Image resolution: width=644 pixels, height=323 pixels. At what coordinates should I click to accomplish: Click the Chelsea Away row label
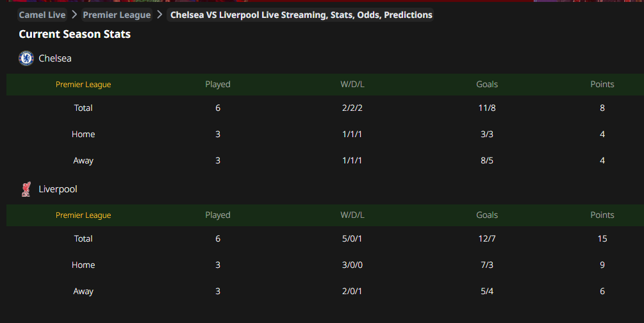(x=83, y=160)
